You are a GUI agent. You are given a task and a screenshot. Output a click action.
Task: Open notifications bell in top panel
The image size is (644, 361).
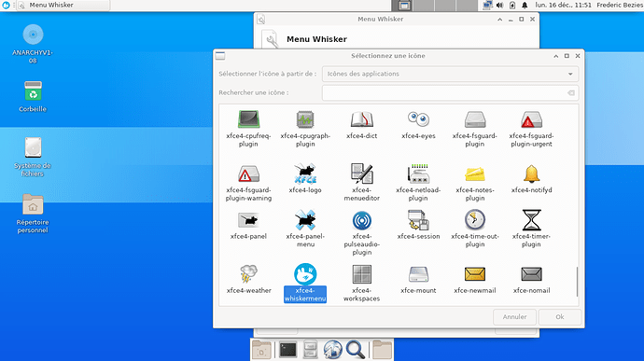525,6
